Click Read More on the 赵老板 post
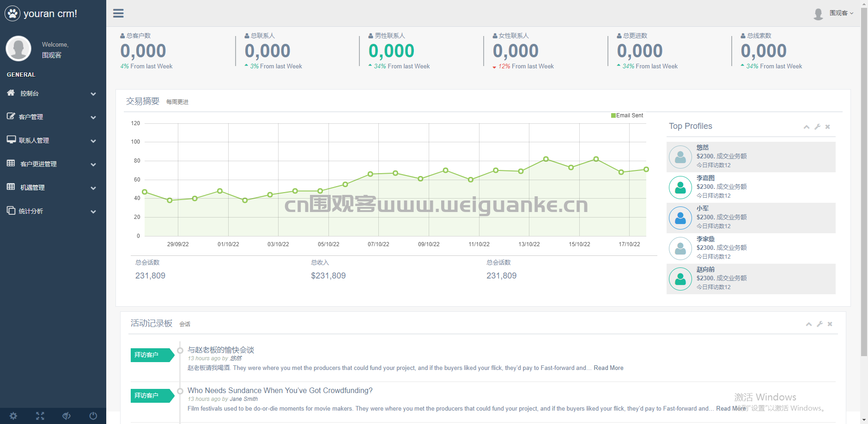The width and height of the screenshot is (868, 424). tap(608, 368)
